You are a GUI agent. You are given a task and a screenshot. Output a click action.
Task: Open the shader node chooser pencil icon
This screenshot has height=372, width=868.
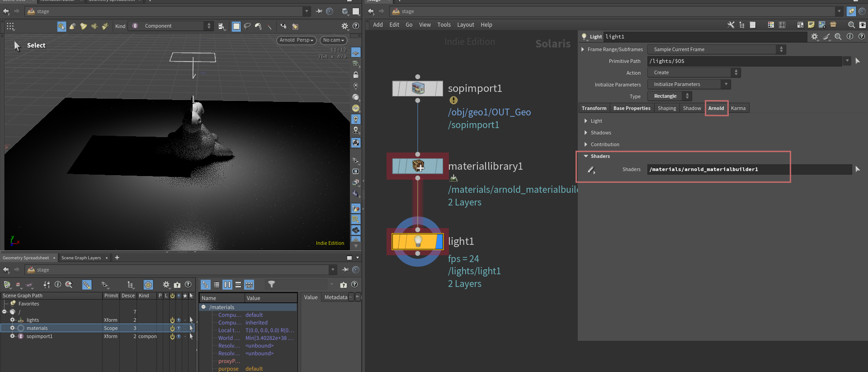(x=591, y=170)
